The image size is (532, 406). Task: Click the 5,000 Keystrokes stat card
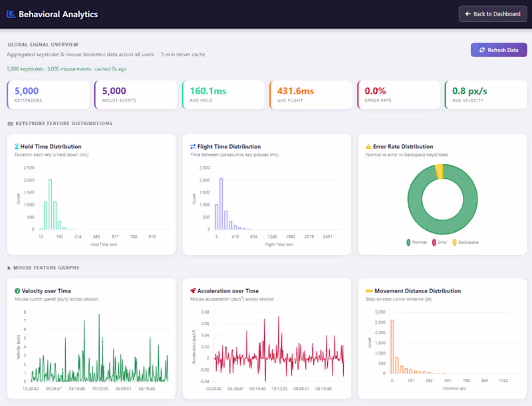(48, 95)
